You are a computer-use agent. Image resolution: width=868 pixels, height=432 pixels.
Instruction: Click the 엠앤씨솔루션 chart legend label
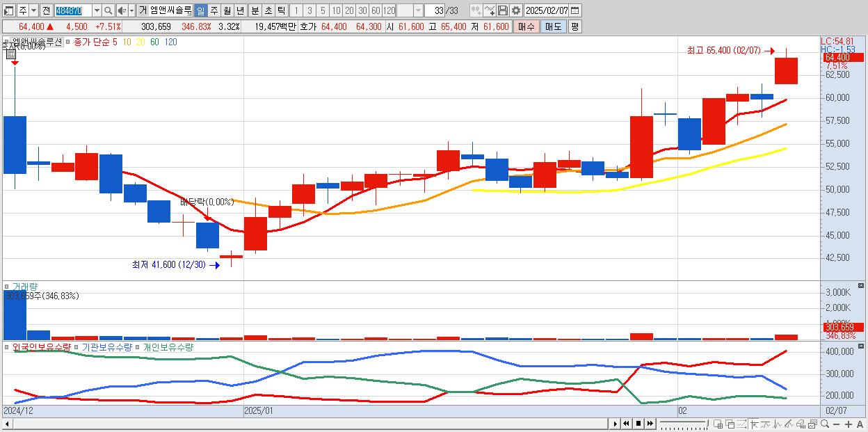coord(37,42)
